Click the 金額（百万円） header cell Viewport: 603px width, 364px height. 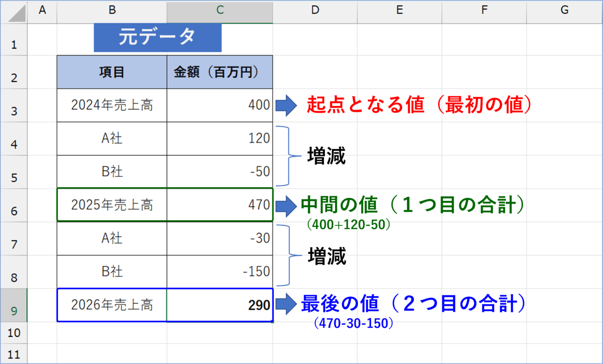[220, 72]
